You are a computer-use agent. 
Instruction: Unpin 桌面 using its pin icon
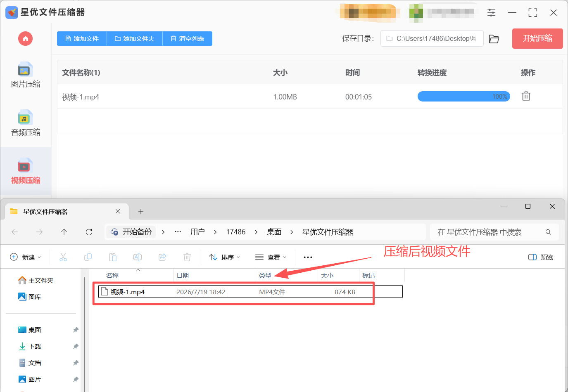[x=76, y=330]
